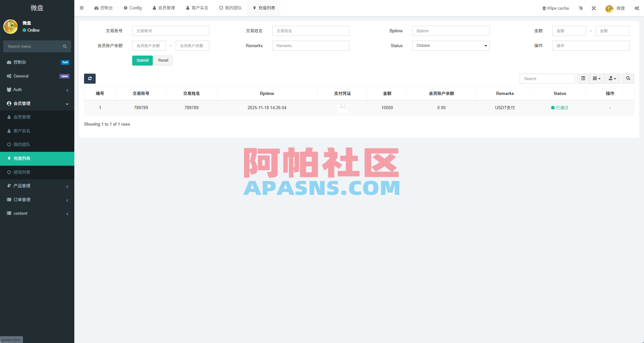Expand the Auth sidebar menu
644x343 pixels.
click(x=37, y=90)
